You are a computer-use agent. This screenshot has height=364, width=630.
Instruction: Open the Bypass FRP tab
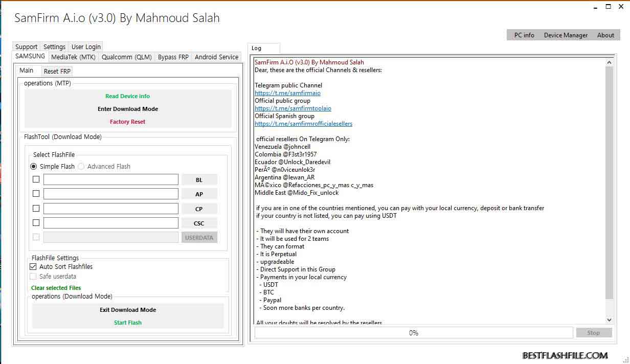pyautogui.click(x=173, y=57)
